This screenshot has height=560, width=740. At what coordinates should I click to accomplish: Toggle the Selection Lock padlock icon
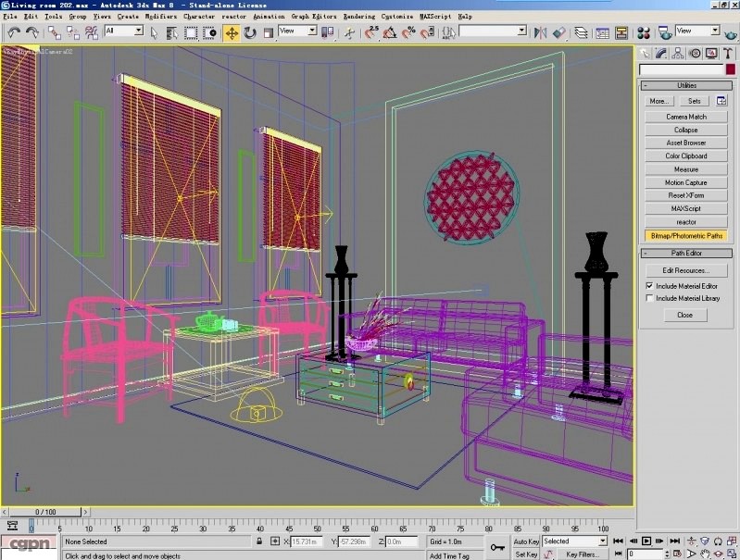coord(259,541)
